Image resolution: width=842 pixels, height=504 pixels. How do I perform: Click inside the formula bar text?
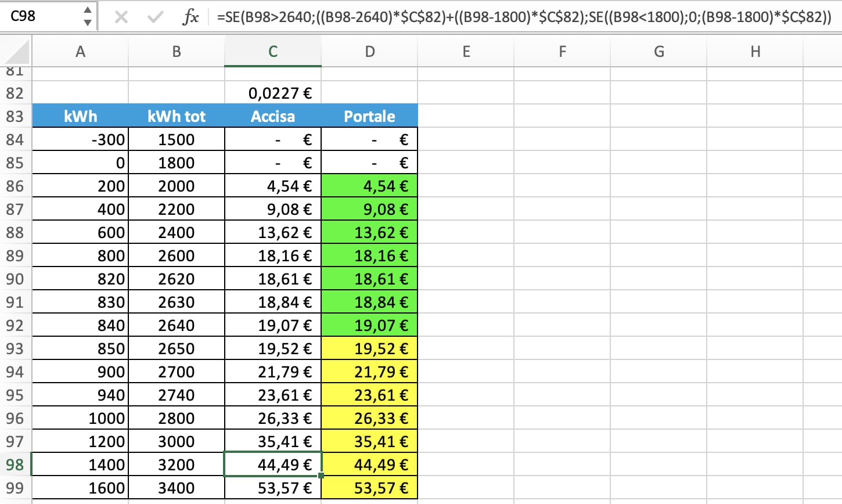523,17
